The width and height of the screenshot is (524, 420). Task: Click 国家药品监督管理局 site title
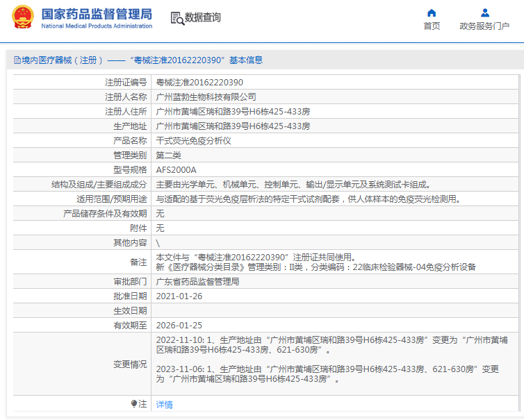(97, 14)
